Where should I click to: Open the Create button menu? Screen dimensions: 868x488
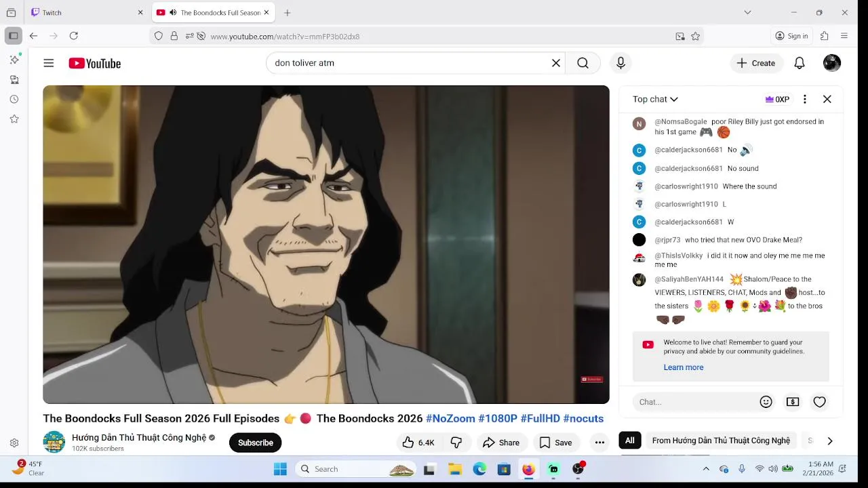(x=757, y=63)
